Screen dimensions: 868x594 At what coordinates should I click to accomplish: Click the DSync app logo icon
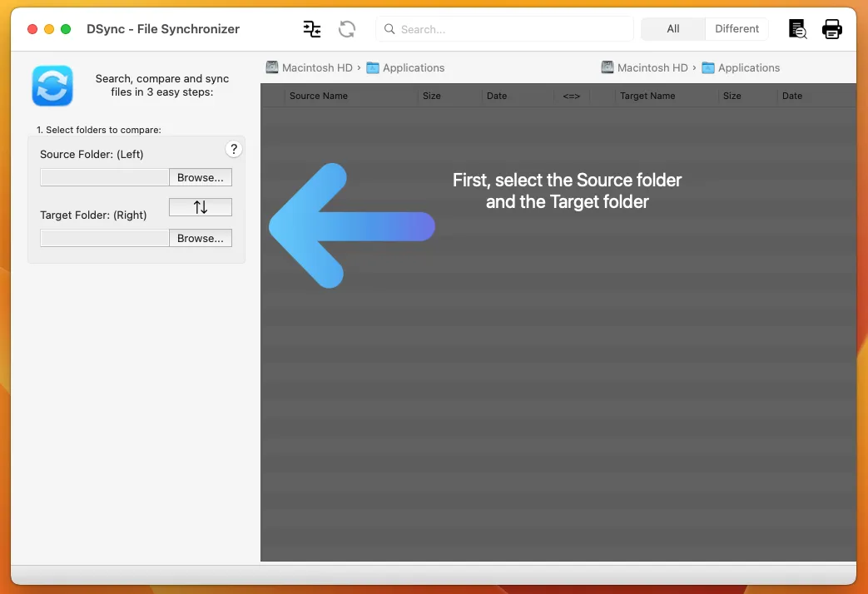coord(52,86)
